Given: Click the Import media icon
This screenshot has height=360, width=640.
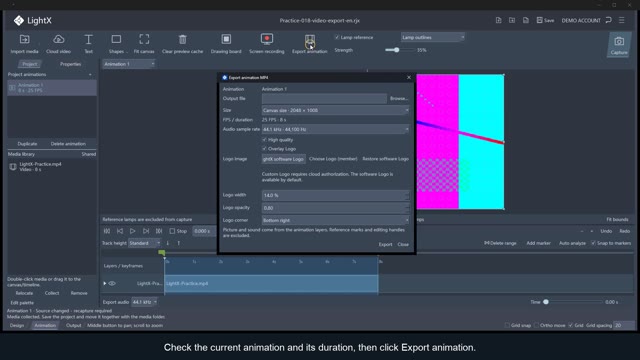Looking at the screenshot, I should [x=24, y=39].
